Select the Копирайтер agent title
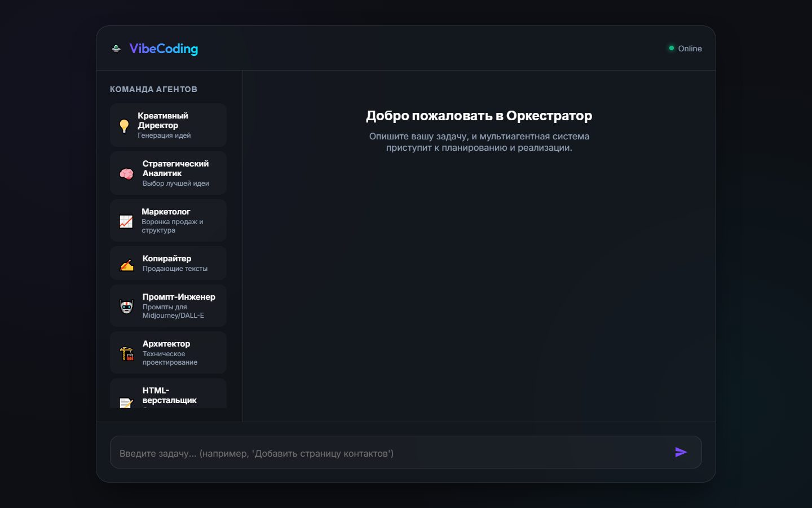This screenshot has width=812, height=508. click(x=167, y=259)
